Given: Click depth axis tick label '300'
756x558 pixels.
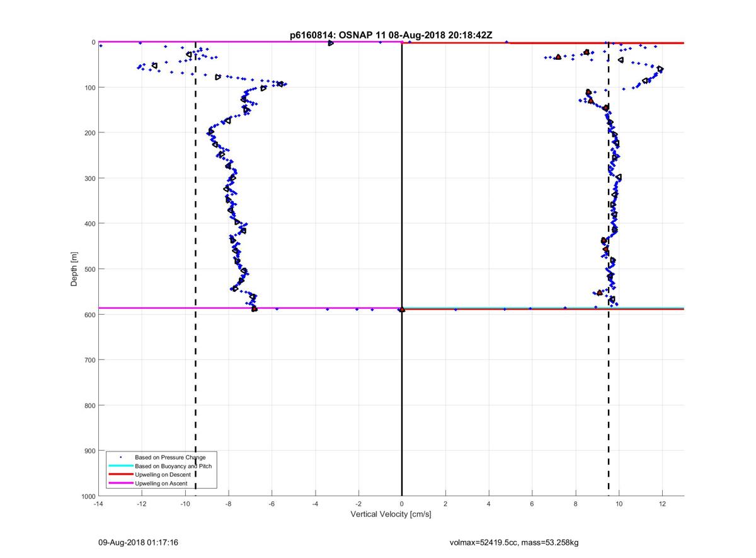Looking at the screenshot, I should (89, 178).
